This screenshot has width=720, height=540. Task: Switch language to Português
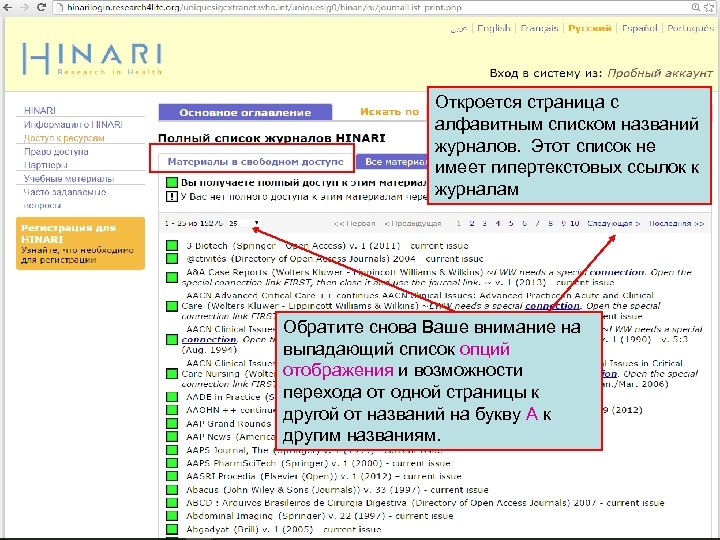coord(690,28)
